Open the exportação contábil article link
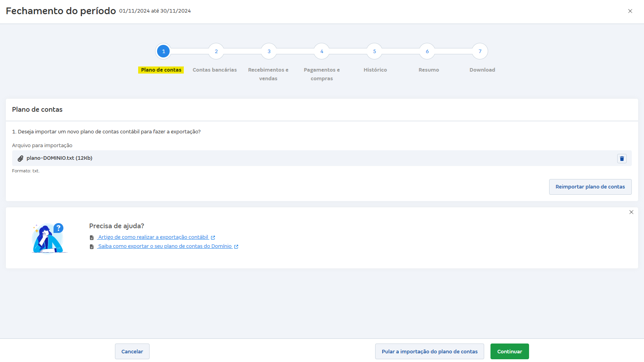 coord(153,237)
